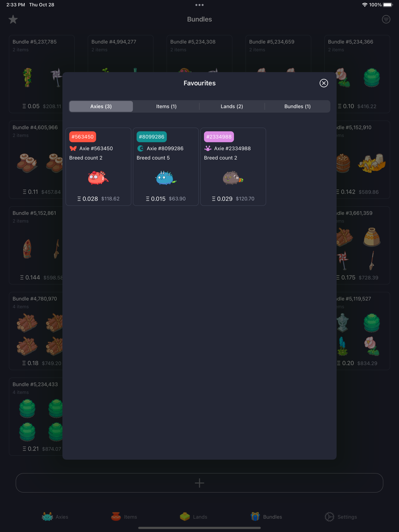This screenshot has height=532, width=399.
Task: Close the Favourites dialog
Action: pyautogui.click(x=324, y=83)
